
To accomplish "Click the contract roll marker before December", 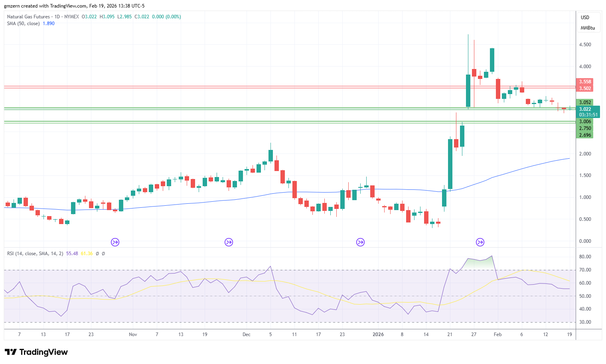I will point(229,242).
